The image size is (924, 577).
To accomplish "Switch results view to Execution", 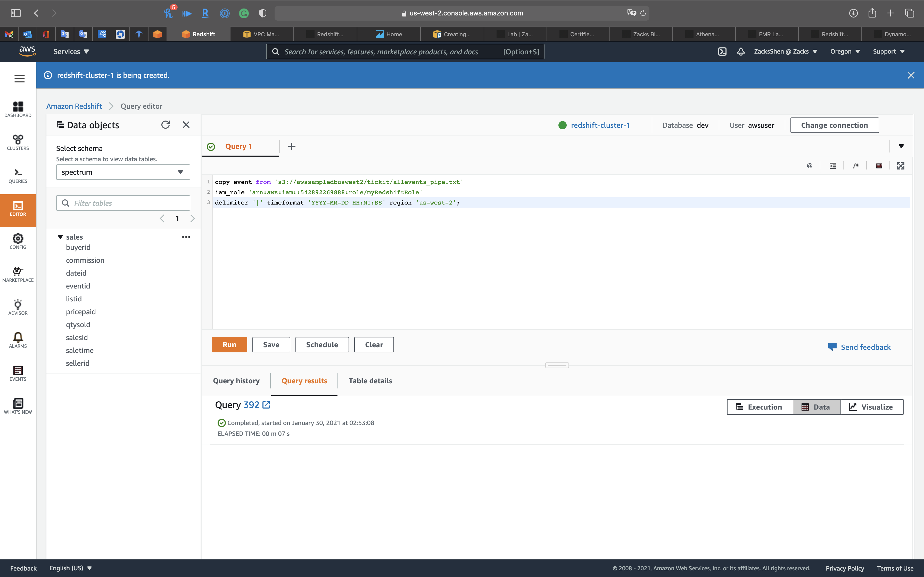I will [760, 407].
